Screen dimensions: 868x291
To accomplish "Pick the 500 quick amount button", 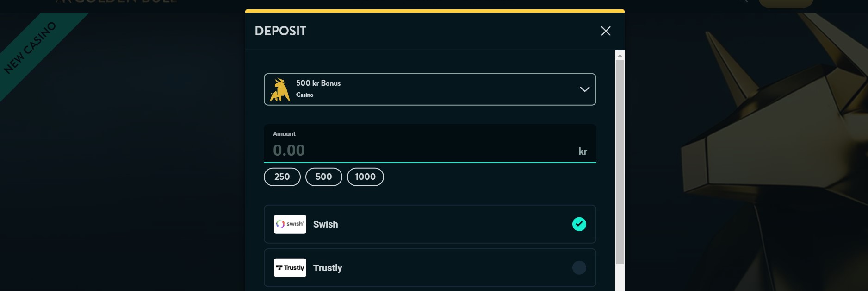I will tap(323, 177).
